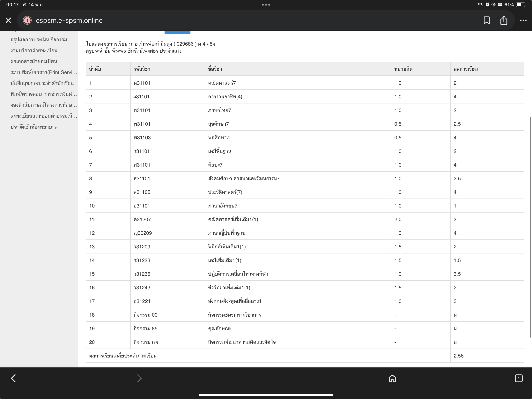The width and height of the screenshot is (532, 399).
Task: Tap the insecure site warning icon
Action: [27, 20]
